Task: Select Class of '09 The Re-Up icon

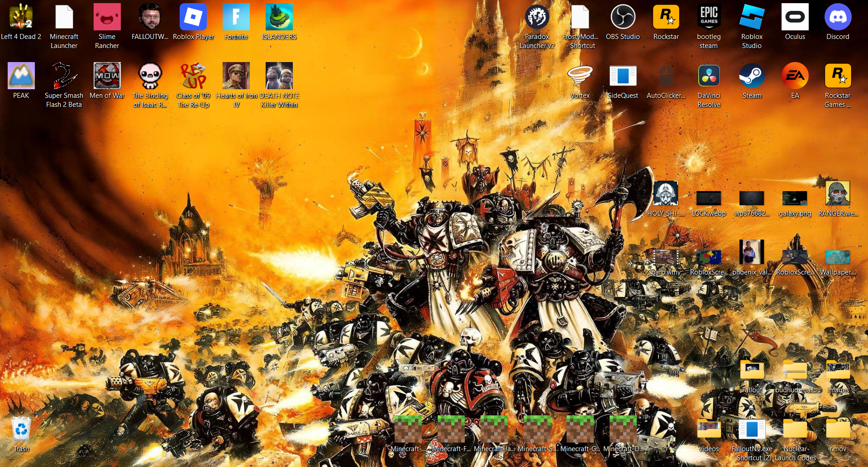Action: point(193,76)
